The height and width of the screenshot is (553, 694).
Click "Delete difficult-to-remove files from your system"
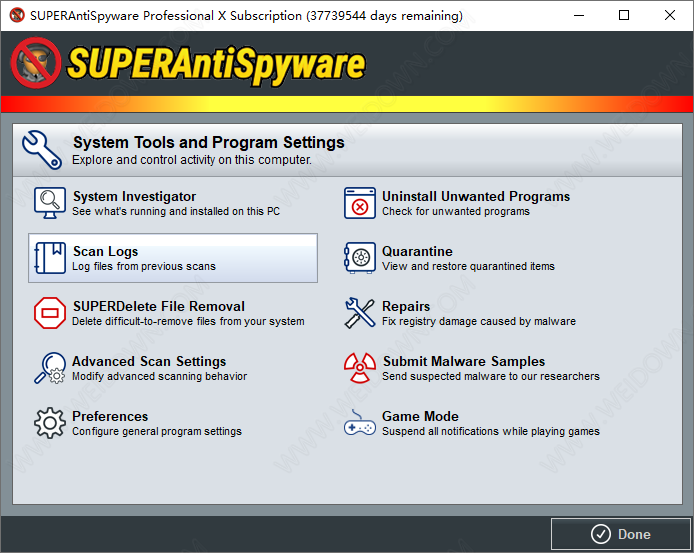[x=188, y=321]
